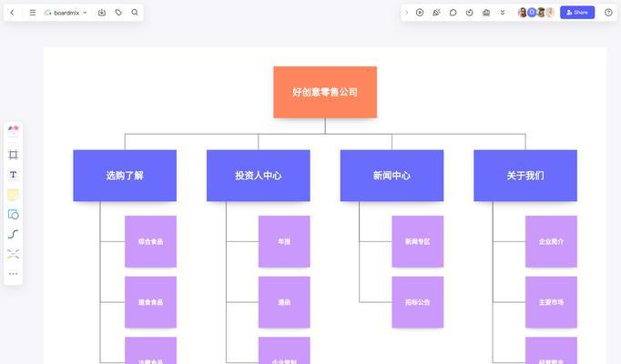
Task: Select the Shapes tool in left toolbar
Action: point(13,215)
